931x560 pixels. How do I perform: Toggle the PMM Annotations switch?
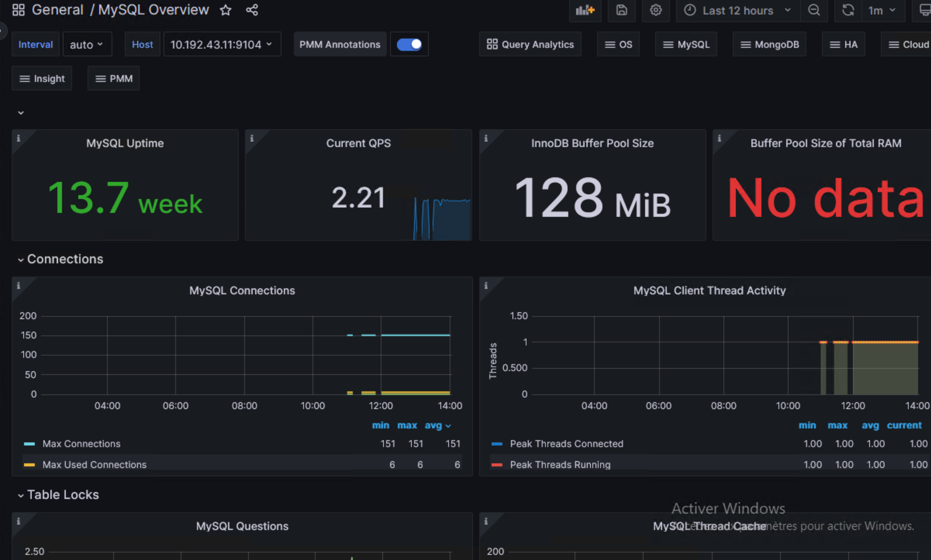click(x=409, y=44)
